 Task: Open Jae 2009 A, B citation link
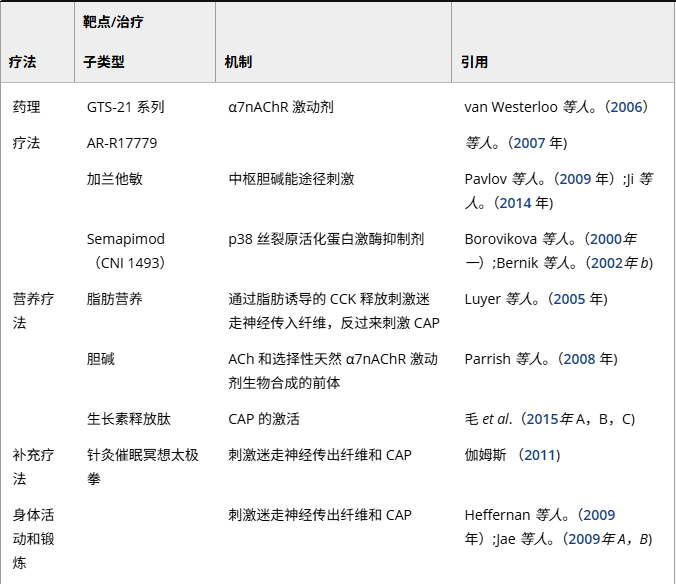pos(585,539)
